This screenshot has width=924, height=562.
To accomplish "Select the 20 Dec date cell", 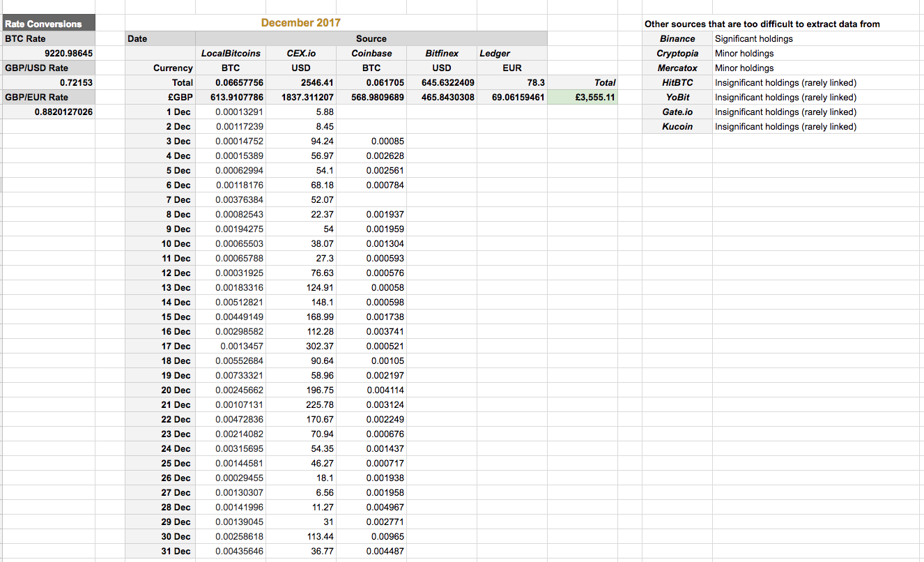I will point(160,390).
